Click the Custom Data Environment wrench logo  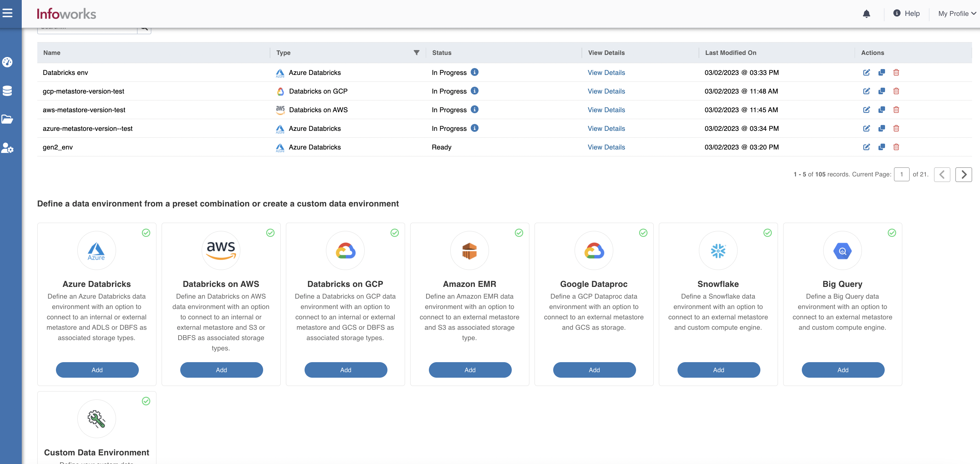click(96, 418)
